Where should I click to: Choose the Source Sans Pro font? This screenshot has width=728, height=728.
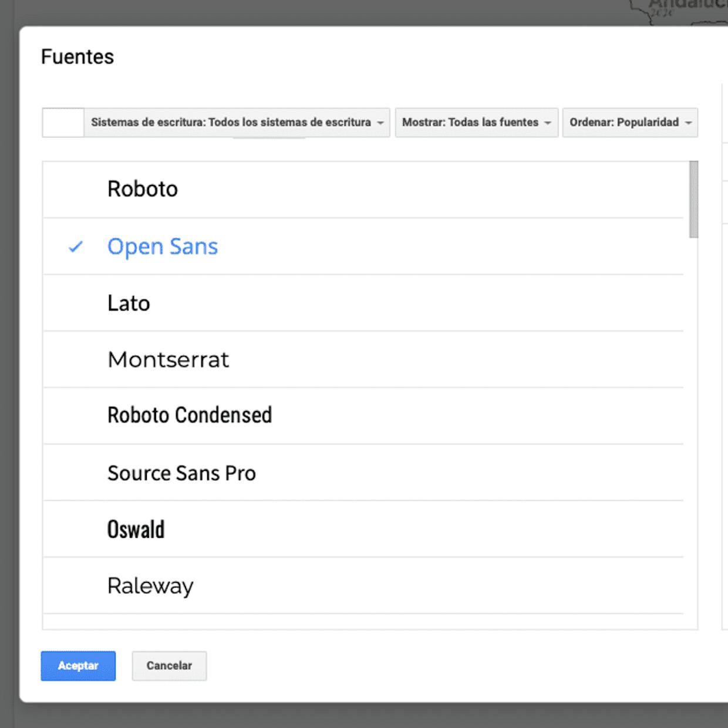point(363,473)
